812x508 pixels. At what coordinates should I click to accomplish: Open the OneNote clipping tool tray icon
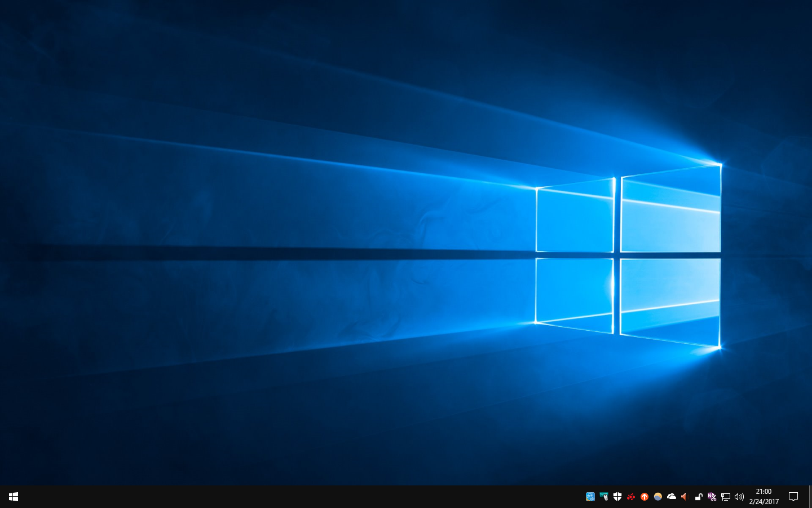(x=712, y=497)
